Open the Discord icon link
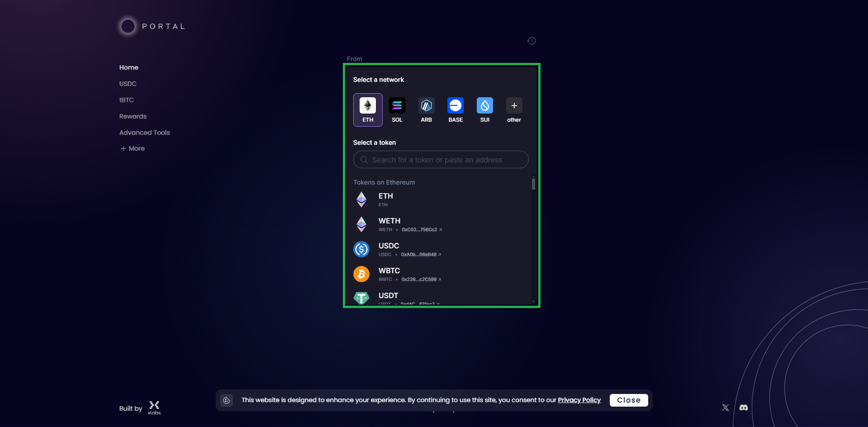The image size is (868, 427). tap(744, 408)
